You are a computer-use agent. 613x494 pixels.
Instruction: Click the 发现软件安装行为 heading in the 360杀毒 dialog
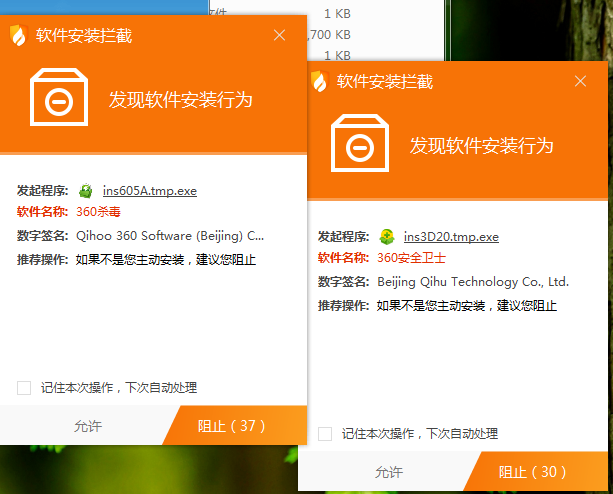pyautogui.click(x=181, y=99)
